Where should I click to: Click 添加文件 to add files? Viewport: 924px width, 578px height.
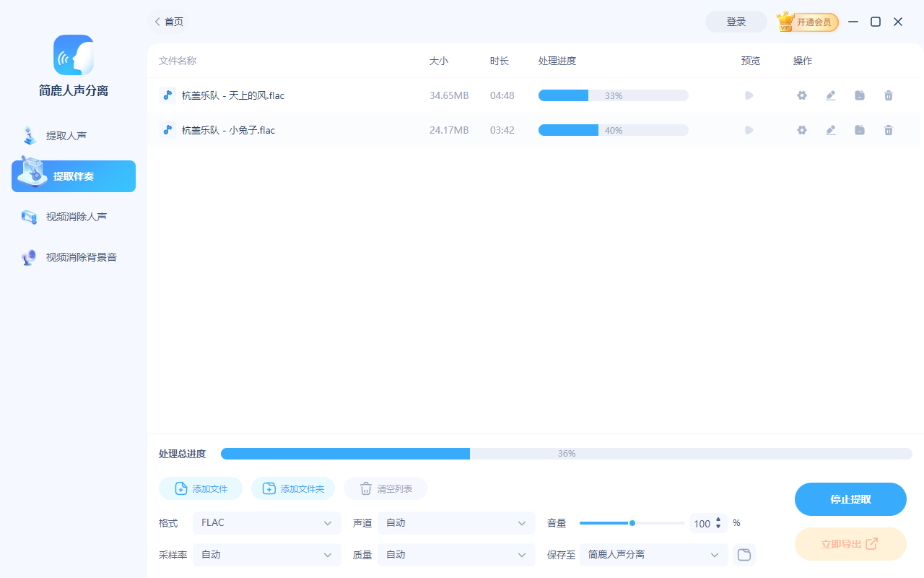tap(200, 488)
